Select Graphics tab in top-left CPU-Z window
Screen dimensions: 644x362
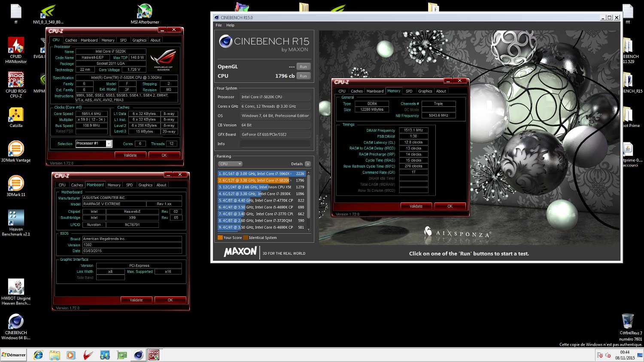[139, 40]
